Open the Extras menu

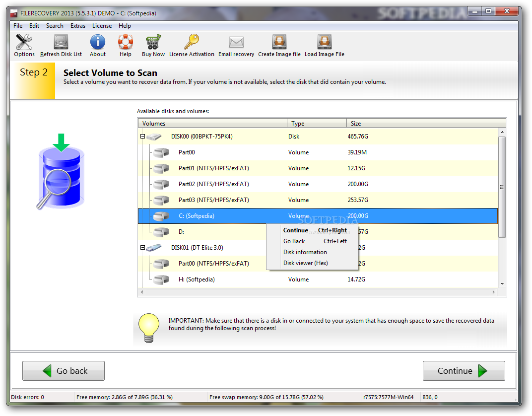pos(78,26)
